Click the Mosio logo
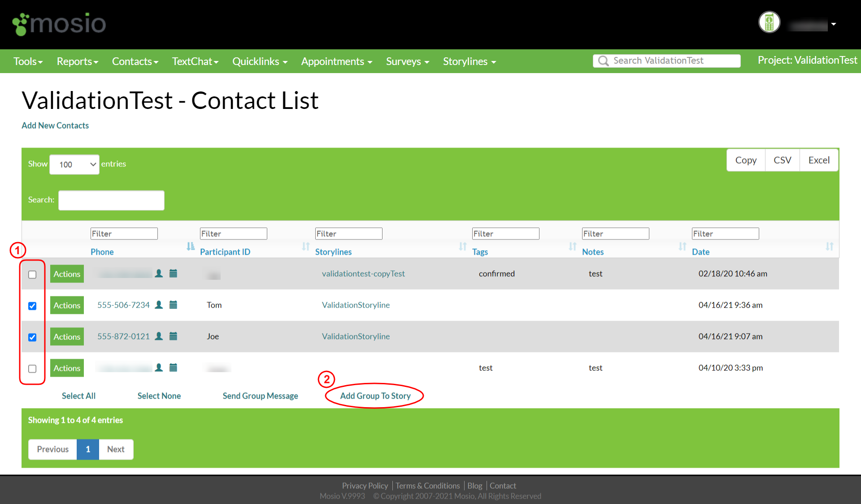Image resolution: width=861 pixels, height=504 pixels. pos(59,24)
